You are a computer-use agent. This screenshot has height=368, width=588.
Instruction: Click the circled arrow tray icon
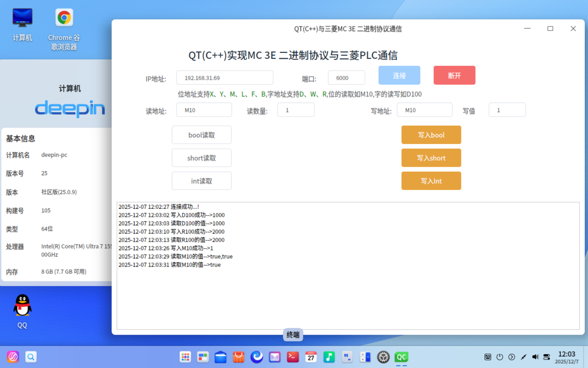pos(511,357)
